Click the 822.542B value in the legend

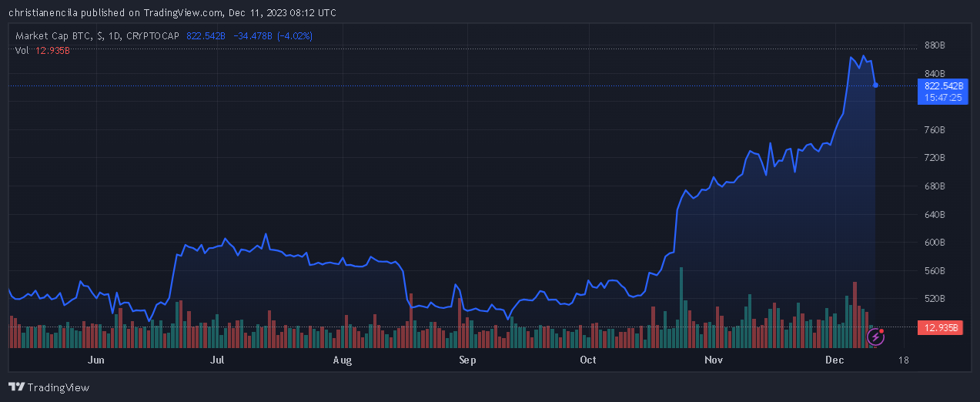206,36
